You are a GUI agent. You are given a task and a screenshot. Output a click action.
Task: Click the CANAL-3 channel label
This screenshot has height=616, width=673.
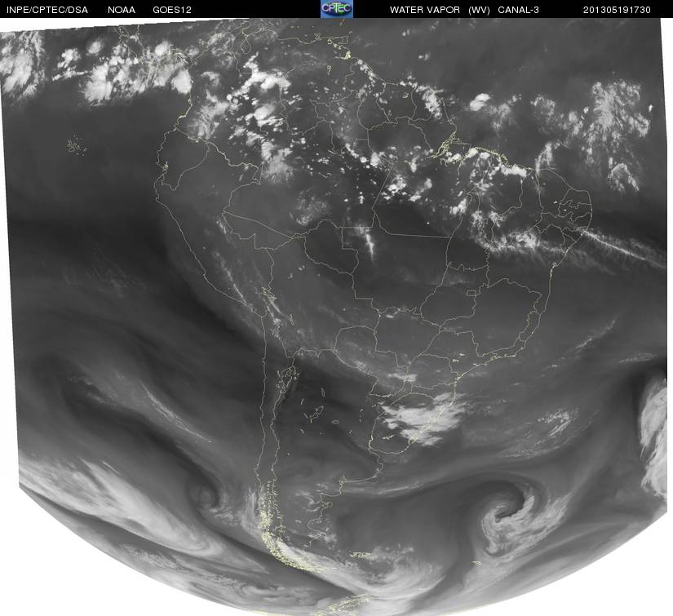pyautogui.click(x=519, y=10)
